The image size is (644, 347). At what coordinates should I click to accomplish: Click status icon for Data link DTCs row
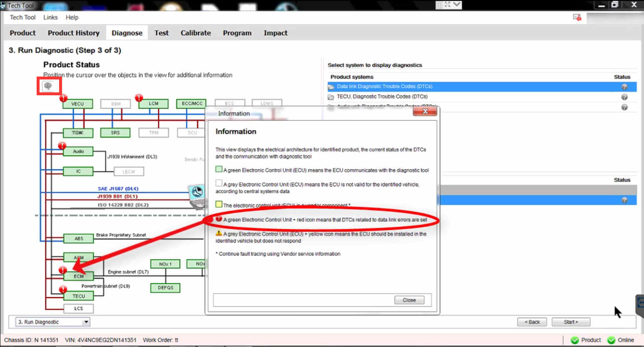pyautogui.click(x=624, y=87)
